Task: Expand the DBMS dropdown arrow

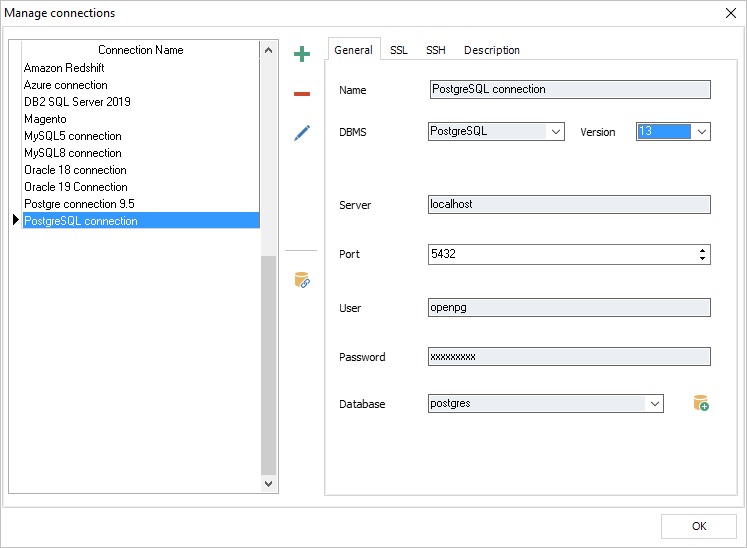Action: (555, 132)
